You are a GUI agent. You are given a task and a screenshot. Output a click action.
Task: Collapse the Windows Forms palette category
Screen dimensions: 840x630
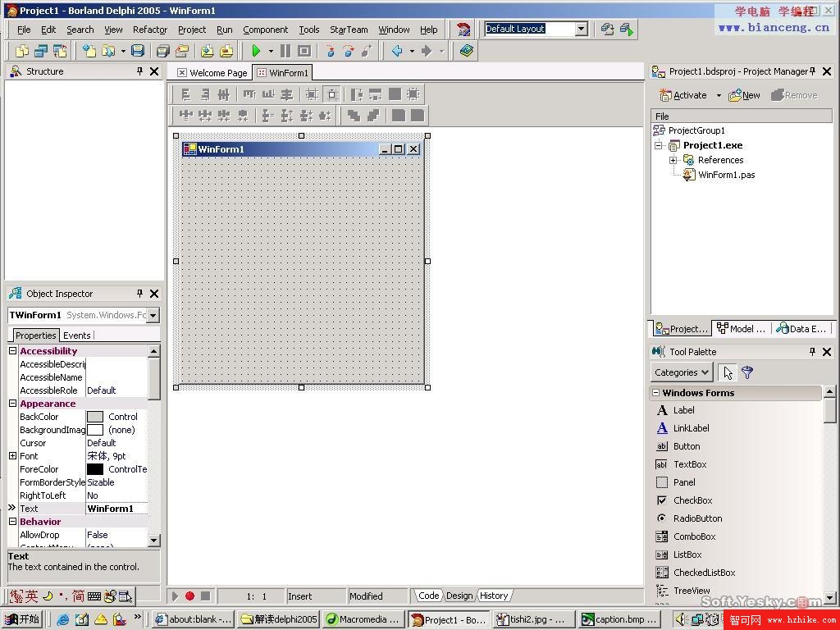click(x=655, y=393)
